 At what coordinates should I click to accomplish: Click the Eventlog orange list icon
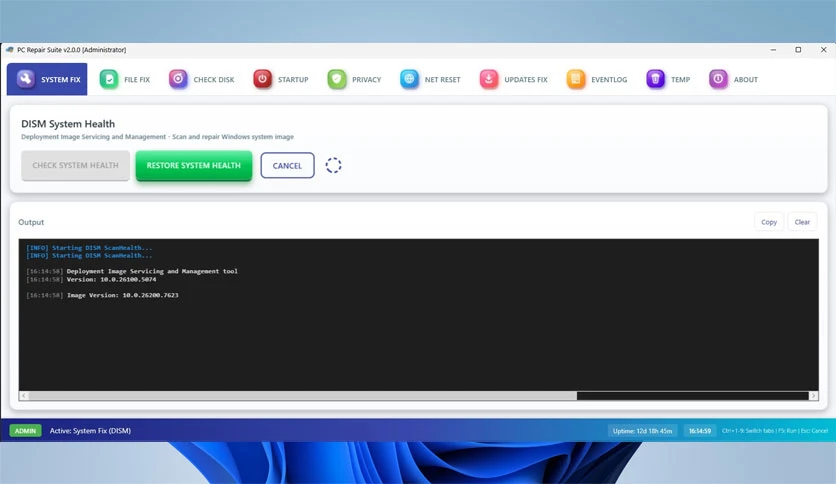(x=576, y=79)
